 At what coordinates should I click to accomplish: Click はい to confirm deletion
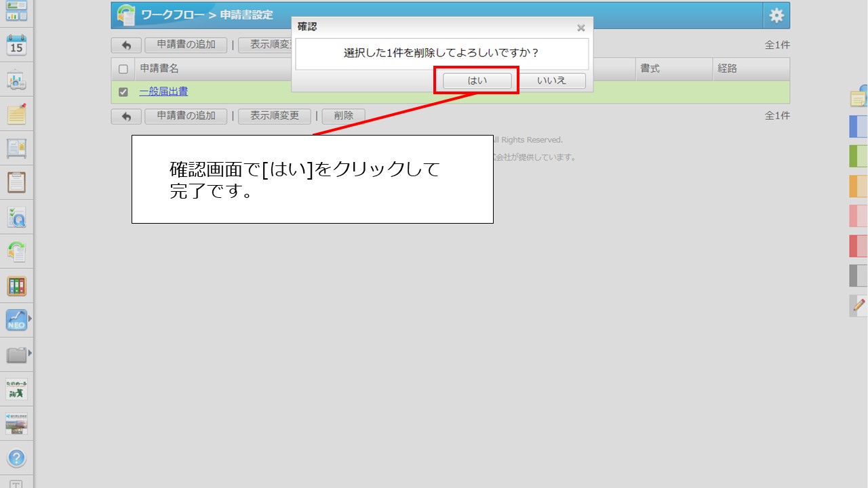tap(477, 81)
